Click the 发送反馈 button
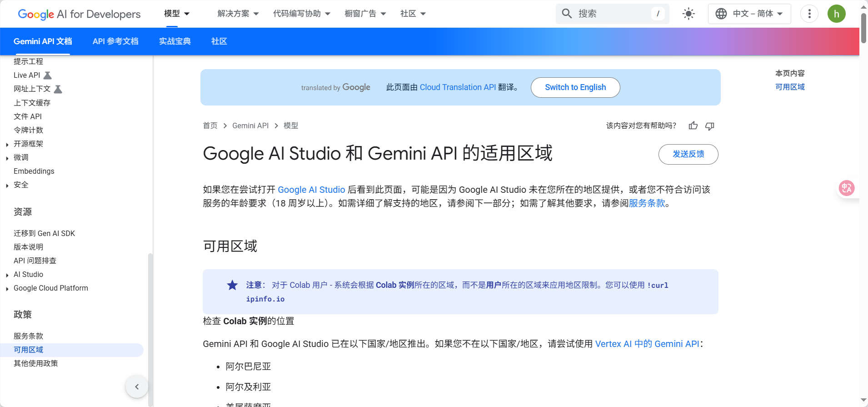Screen dimensions: 868x407 point(688,154)
